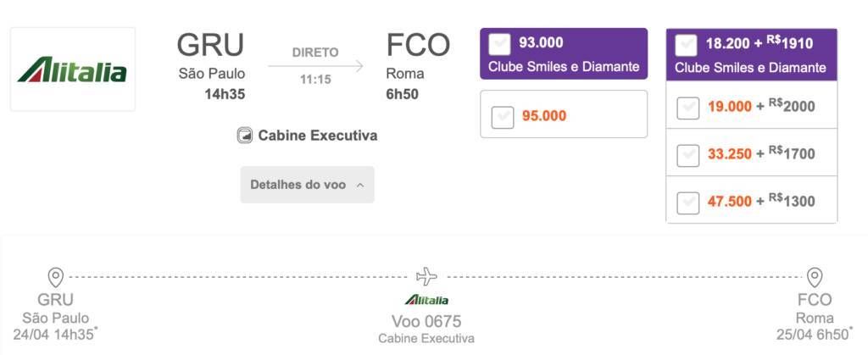The width and height of the screenshot is (868, 355).
Task: Click the Cabine Executiva seat icon
Action: coord(245,136)
